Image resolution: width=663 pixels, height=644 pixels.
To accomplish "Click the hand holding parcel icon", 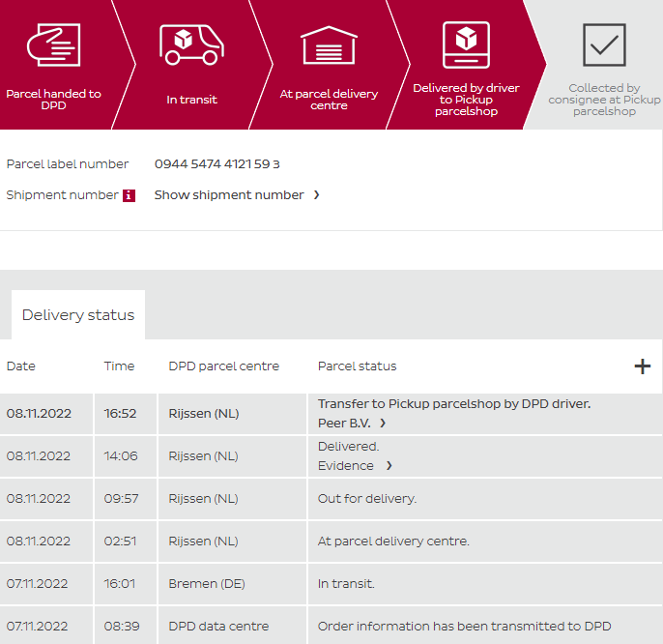I will click(53, 44).
